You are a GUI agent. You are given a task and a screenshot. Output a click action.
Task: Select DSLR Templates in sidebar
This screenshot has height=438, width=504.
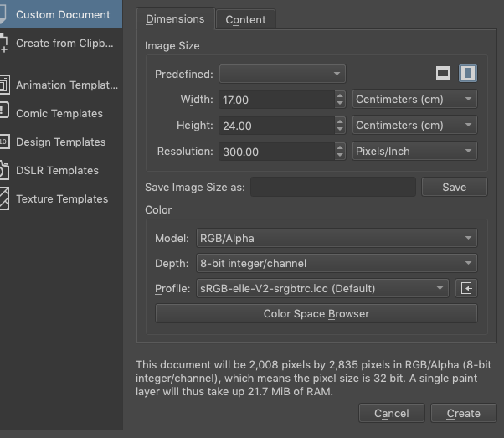pos(57,170)
